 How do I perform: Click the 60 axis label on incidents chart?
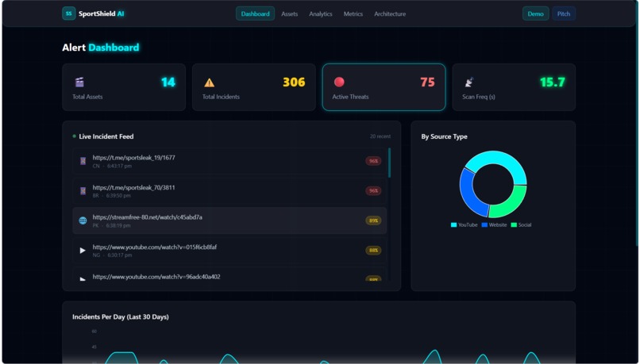coord(94,331)
